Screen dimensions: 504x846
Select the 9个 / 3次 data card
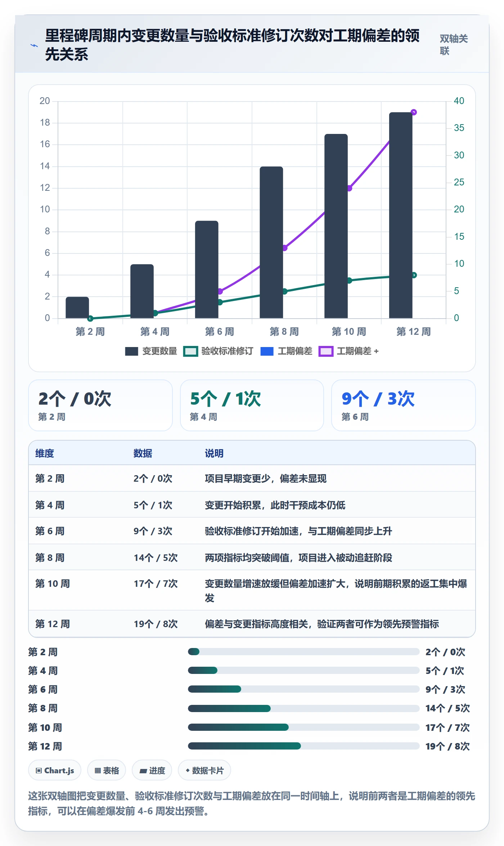pyautogui.click(x=404, y=405)
